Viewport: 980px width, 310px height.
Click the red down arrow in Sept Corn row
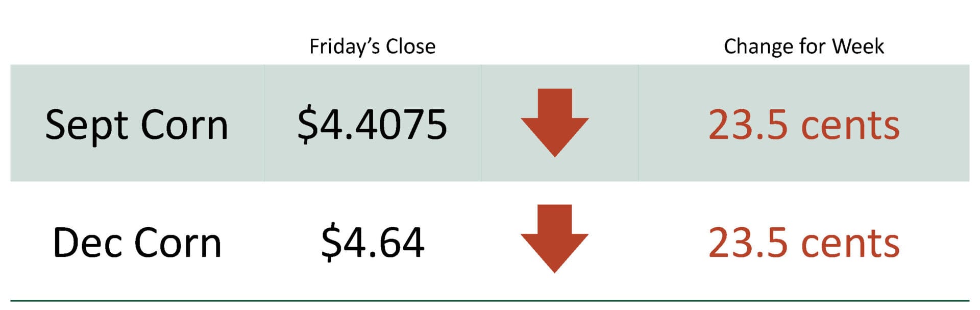tap(555, 123)
